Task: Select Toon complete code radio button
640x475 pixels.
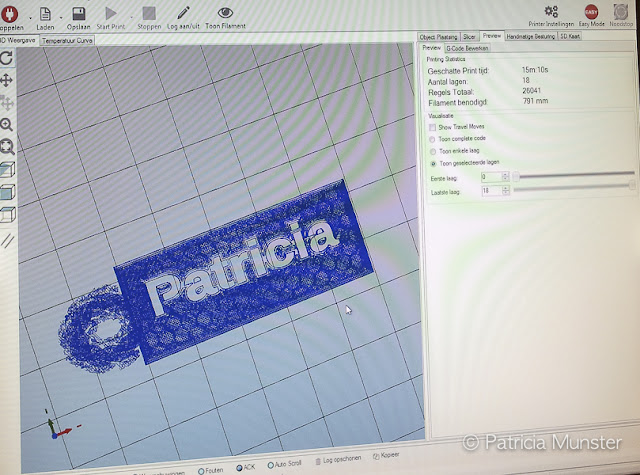Action: point(432,140)
